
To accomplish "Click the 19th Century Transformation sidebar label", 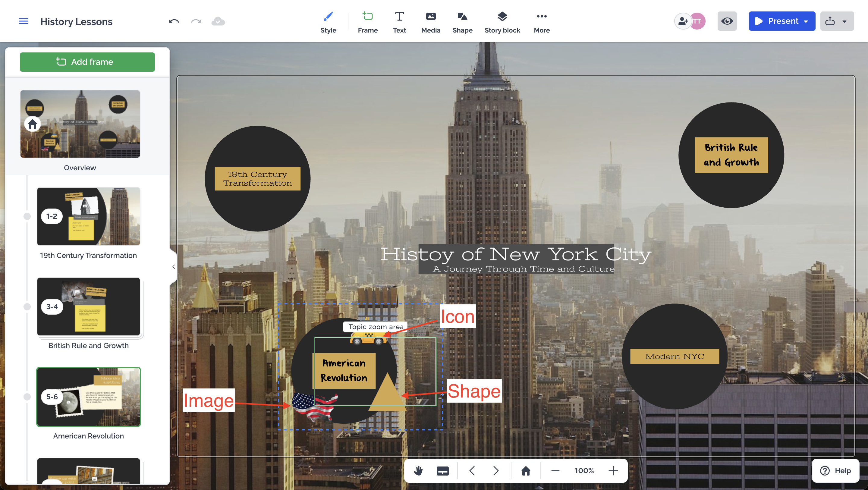I will 89,256.
